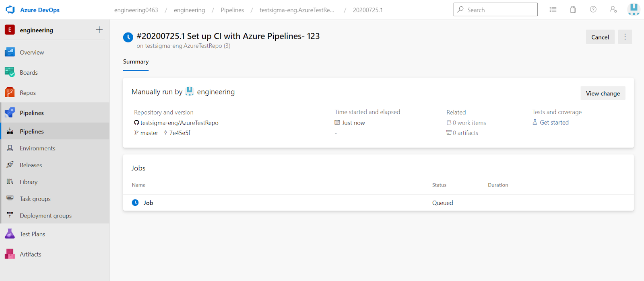Open the Get started link
The width and height of the screenshot is (644, 281).
[554, 123]
